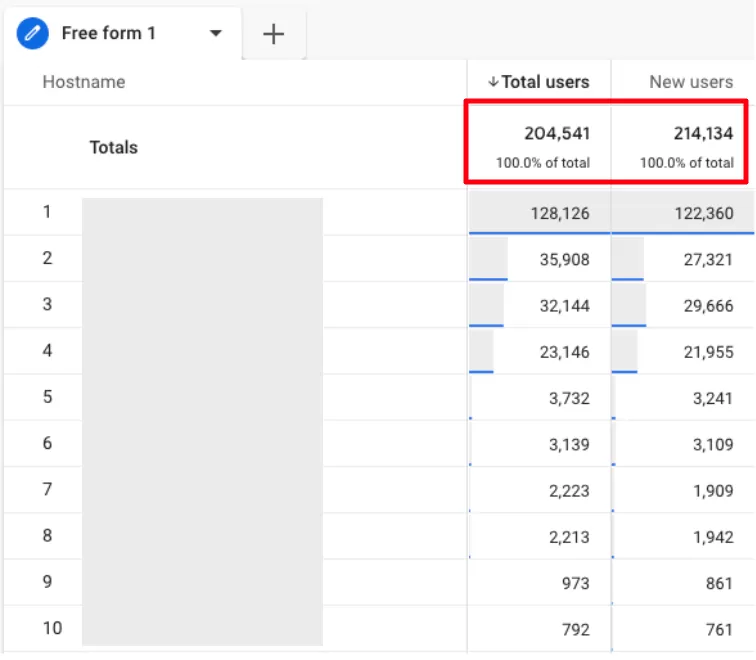Click the 214,134 new users total
756x660 pixels.
703,134
